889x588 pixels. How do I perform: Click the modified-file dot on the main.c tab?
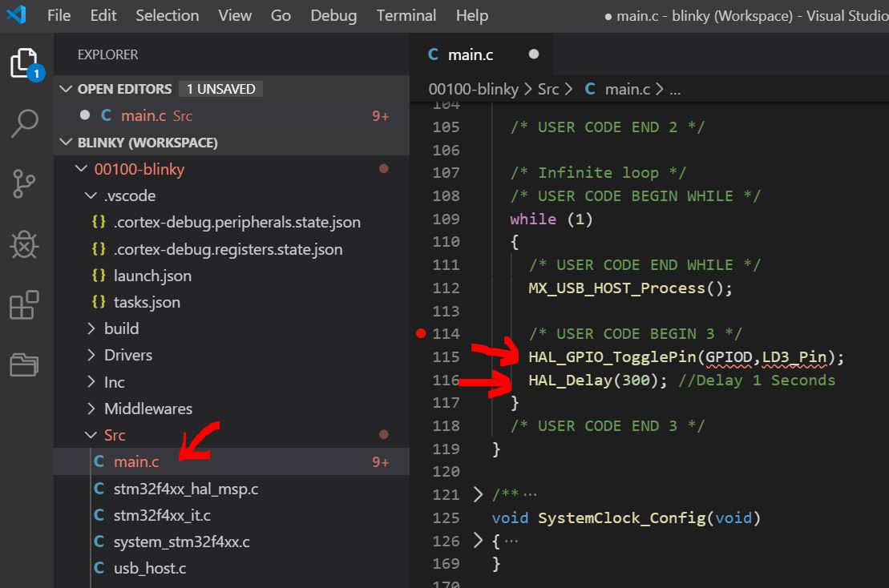point(533,54)
